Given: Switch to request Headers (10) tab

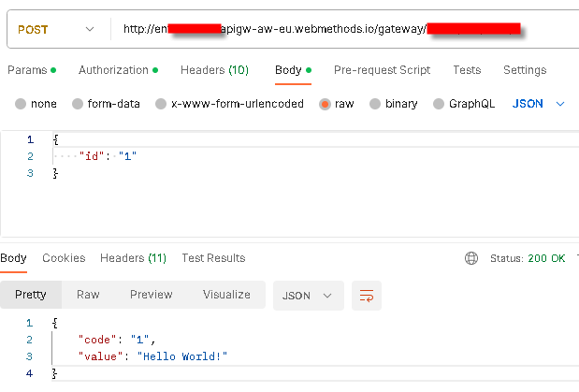Looking at the screenshot, I should coord(214,70).
